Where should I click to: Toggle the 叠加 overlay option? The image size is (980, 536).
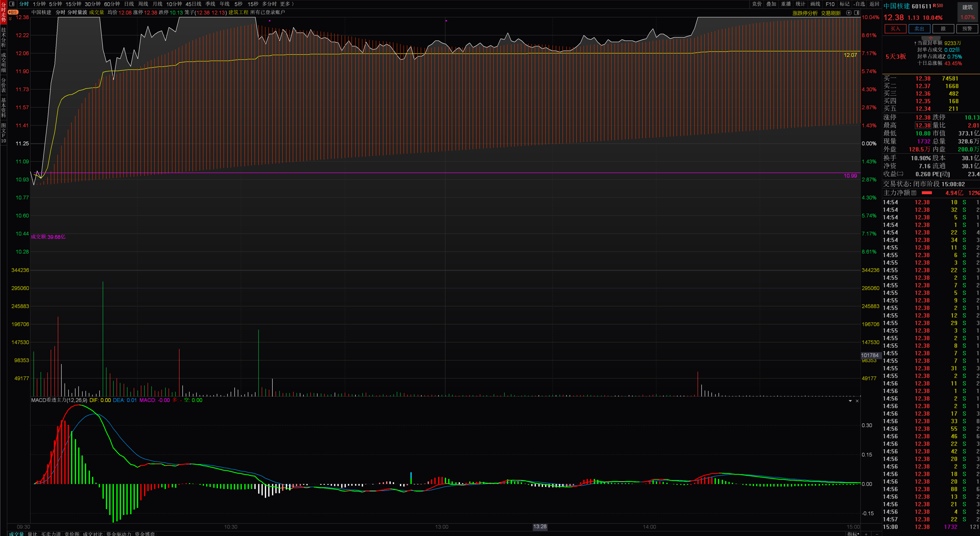pyautogui.click(x=771, y=4)
